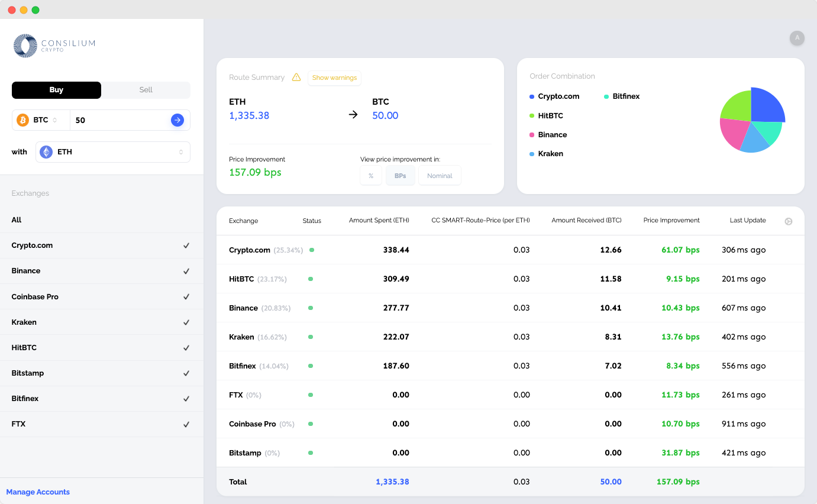This screenshot has width=817, height=504.
Task: Click the HitBTC green legend entry
Action: pos(546,116)
